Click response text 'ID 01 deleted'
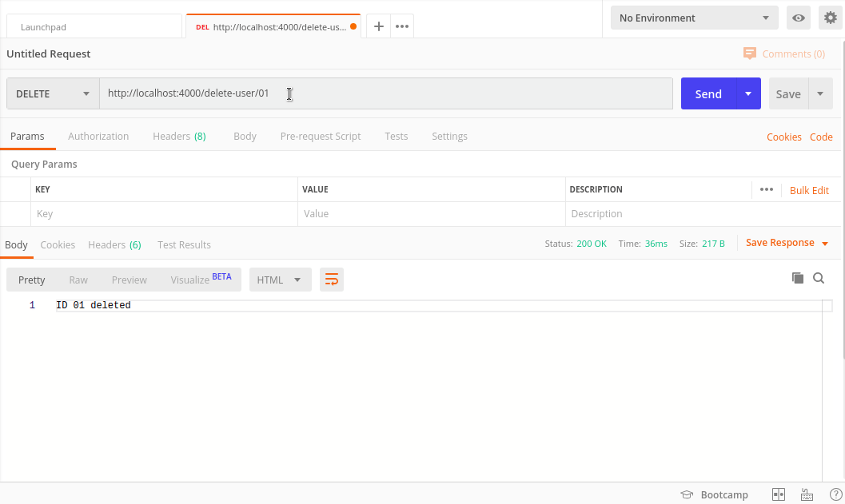 [x=94, y=305]
